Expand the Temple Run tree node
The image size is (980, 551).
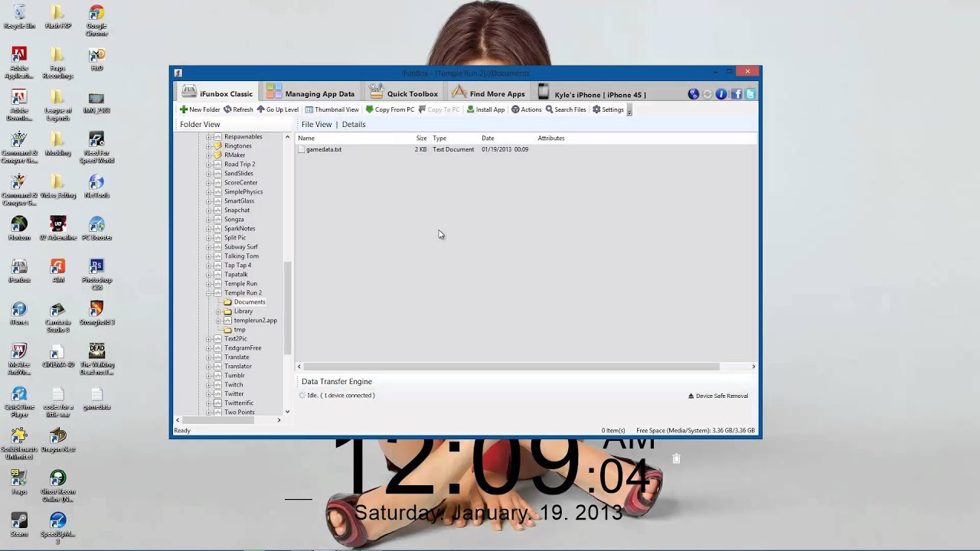[x=207, y=284]
